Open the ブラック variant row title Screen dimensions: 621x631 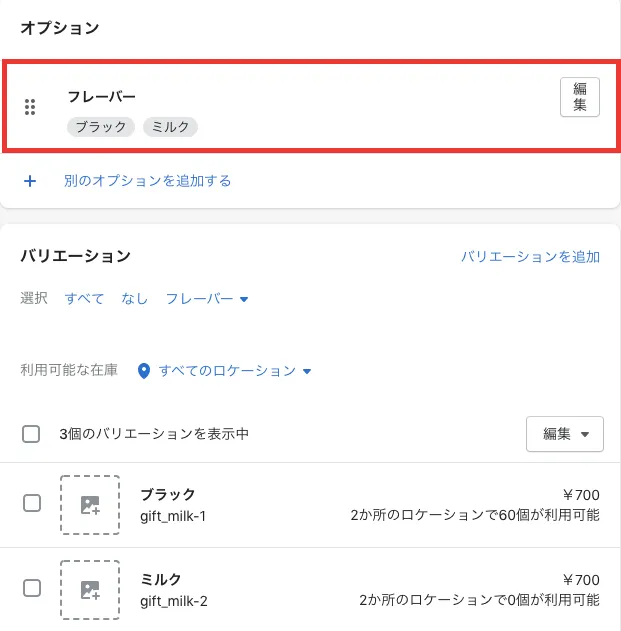(x=168, y=494)
